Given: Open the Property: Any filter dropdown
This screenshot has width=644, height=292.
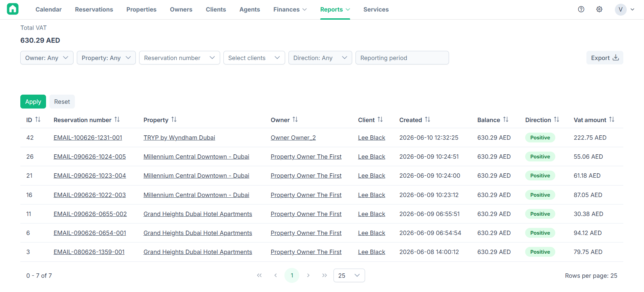Looking at the screenshot, I should coord(106,58).
